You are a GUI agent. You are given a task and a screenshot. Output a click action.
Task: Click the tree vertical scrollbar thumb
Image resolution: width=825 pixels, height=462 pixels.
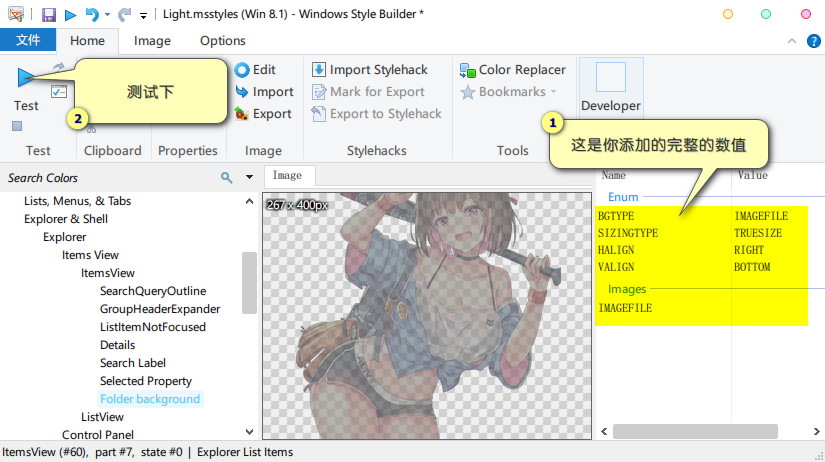(x=249, y=283)
